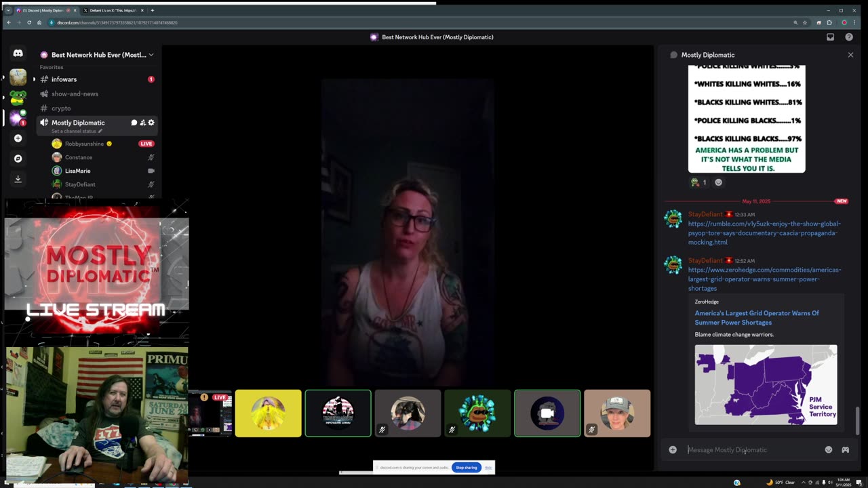The width and height of the screenshot is (868, 488).
Task: Select the LIVE stream preview tile
Action: (210, 413)
